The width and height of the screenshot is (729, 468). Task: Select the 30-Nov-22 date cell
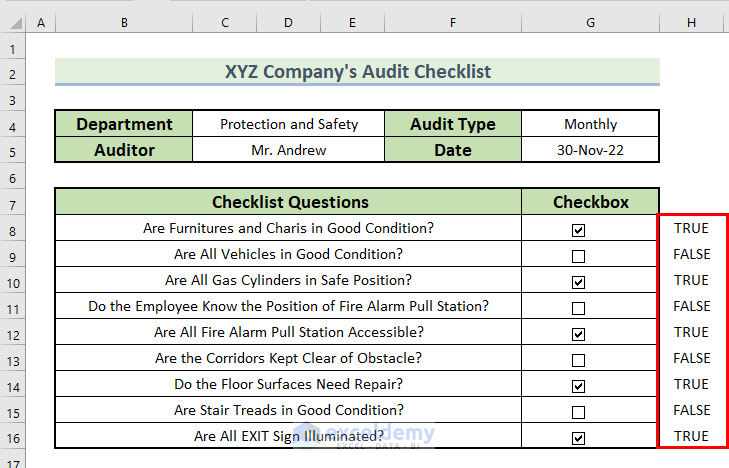click(590, 151)
